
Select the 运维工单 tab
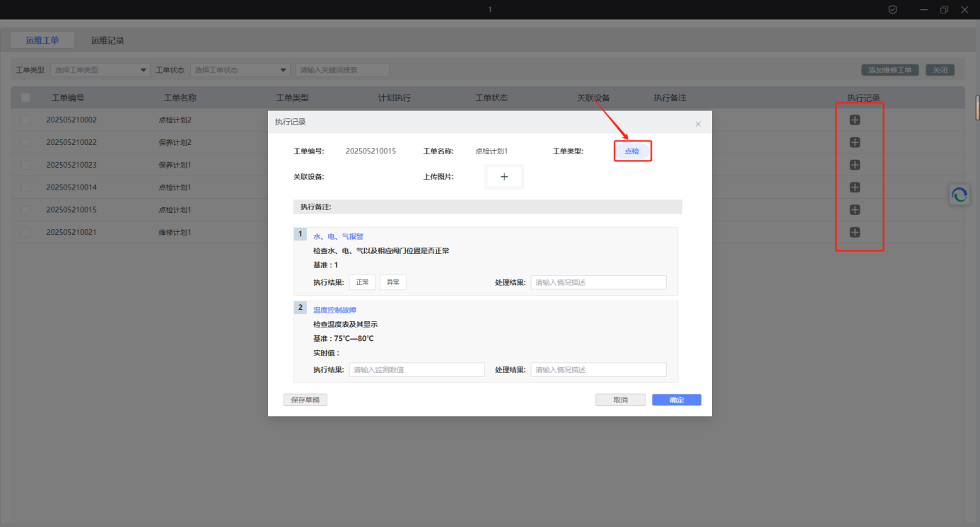pyautogui.click(x=42, y=40)
